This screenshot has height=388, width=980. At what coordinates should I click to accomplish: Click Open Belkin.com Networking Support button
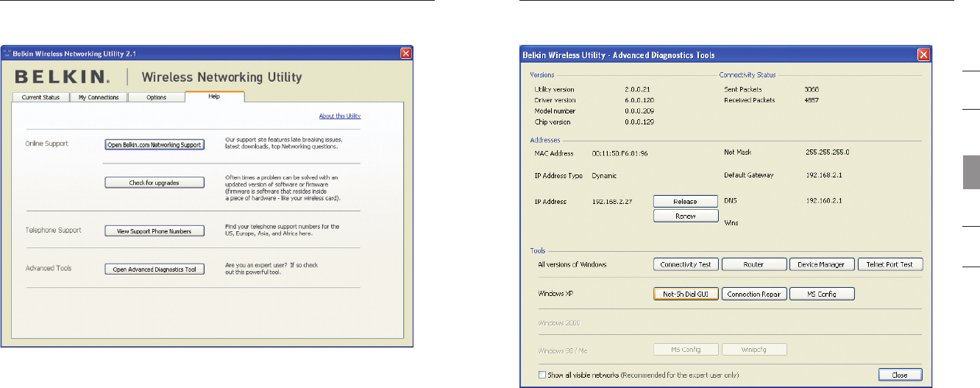155,144
